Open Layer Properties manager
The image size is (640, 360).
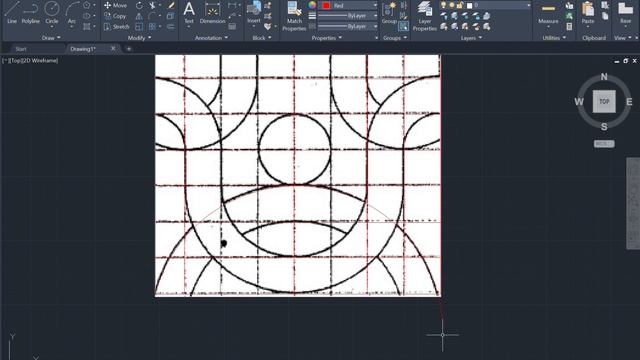424,16
